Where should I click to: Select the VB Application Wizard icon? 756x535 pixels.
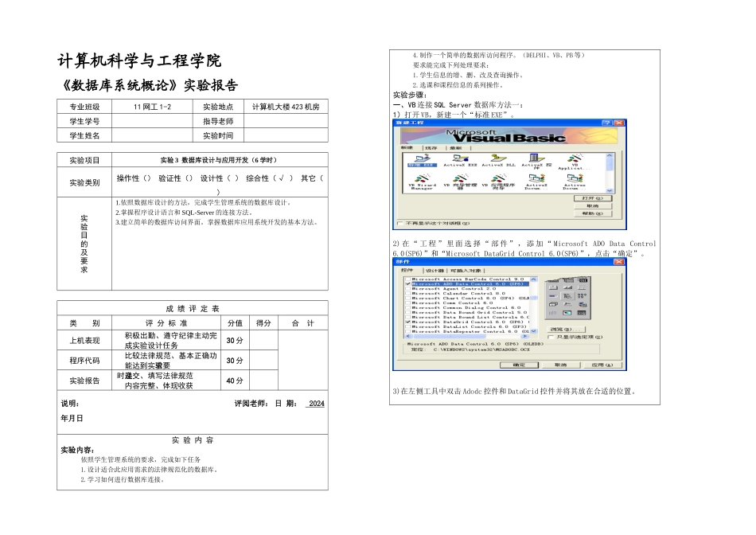click(x=575, y=162)
